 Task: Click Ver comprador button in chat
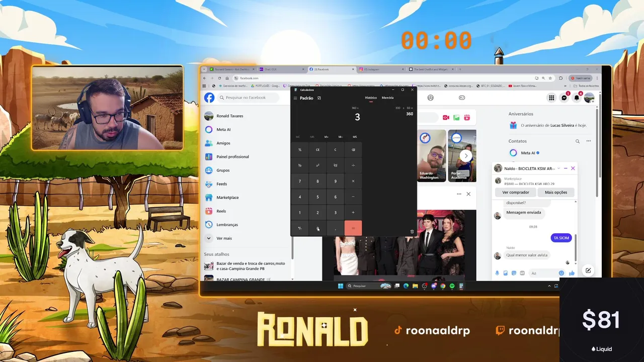click(516, 192)
